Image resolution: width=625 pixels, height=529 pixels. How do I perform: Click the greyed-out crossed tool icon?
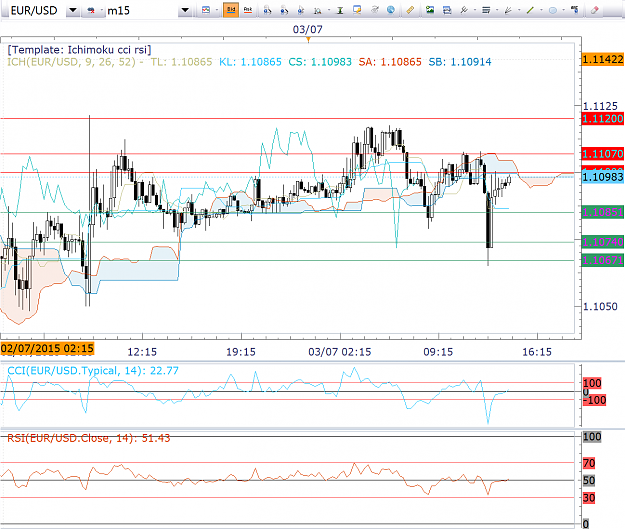tap(374, 10)
